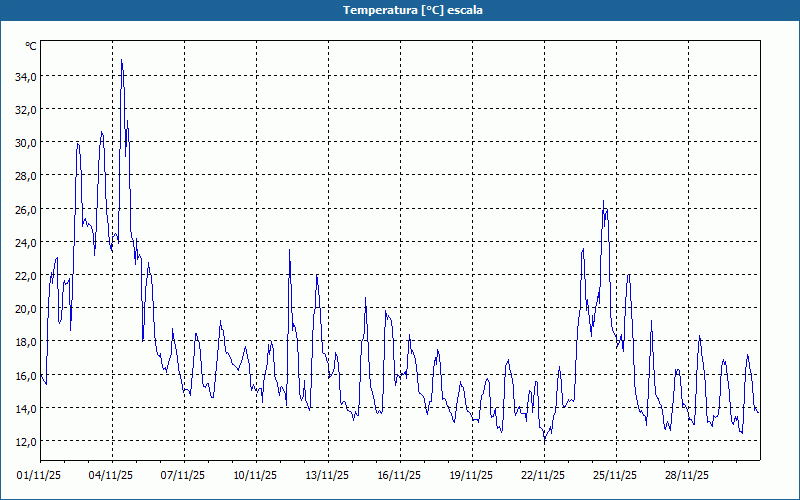Click the 01/11/25 date label
Image resolution: width=800 pixels, height=500 pixels.
click(x=40, y=476)
